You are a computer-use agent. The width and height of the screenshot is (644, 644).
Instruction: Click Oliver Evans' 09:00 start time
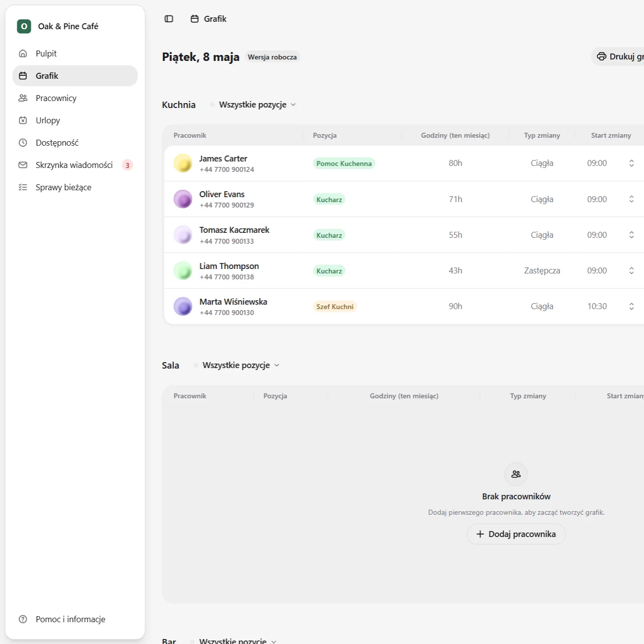(x=597, y=199)
